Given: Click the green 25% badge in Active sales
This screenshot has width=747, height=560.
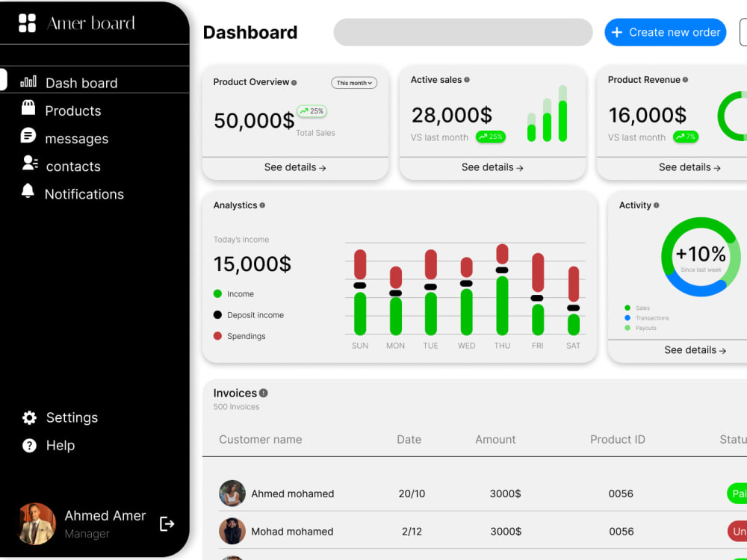Looking at the screenshot, I should [x=491, y=137].
